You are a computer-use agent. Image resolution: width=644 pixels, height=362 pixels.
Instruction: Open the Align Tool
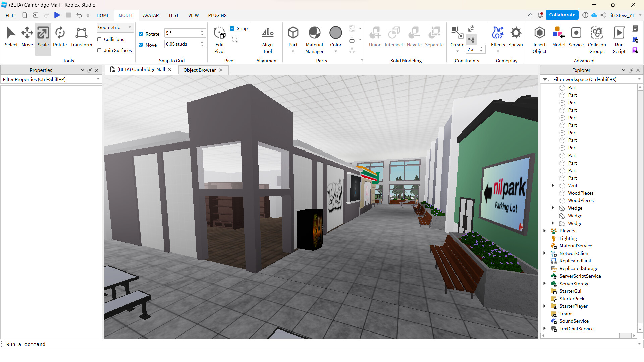[267, 39]
